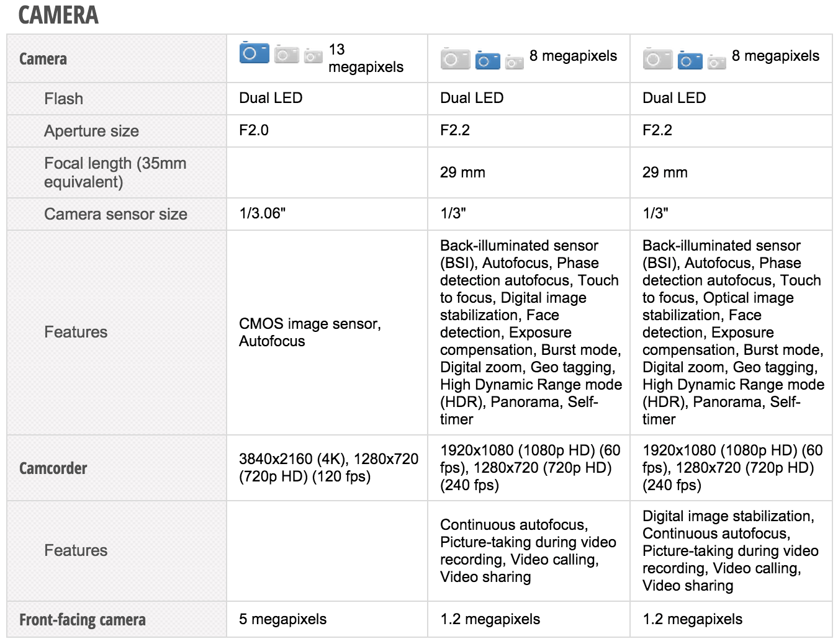Click the small gray camera icon in second column
The width and height of the screenshot is (838, 644).
tap(514, 62)
